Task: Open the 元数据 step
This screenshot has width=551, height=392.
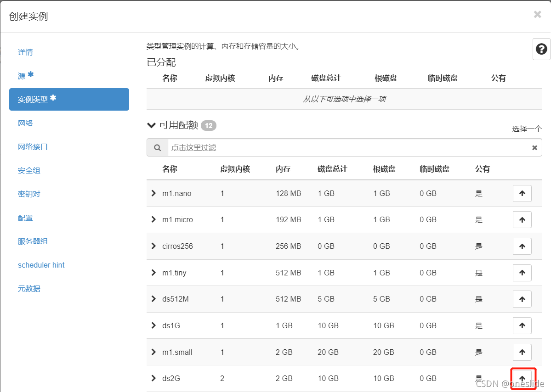Action: point(29,289)
